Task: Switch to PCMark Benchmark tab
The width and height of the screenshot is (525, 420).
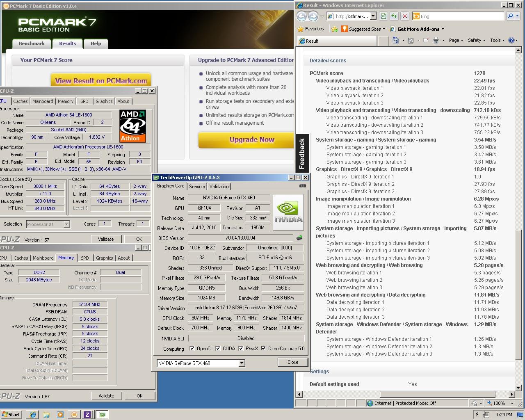Action: pos(32,43)
